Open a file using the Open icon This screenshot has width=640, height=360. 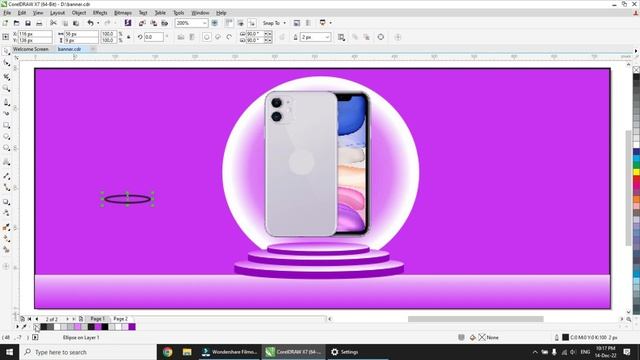pyautogui.click(x=17, y=23)
